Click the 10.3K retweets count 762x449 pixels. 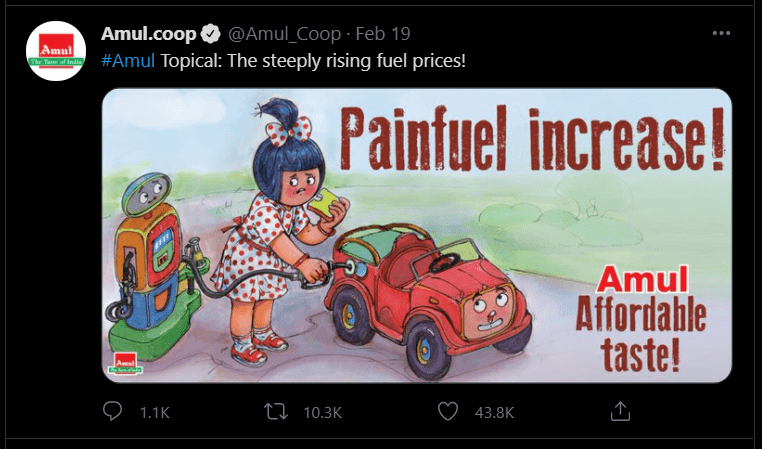point(323,413)
